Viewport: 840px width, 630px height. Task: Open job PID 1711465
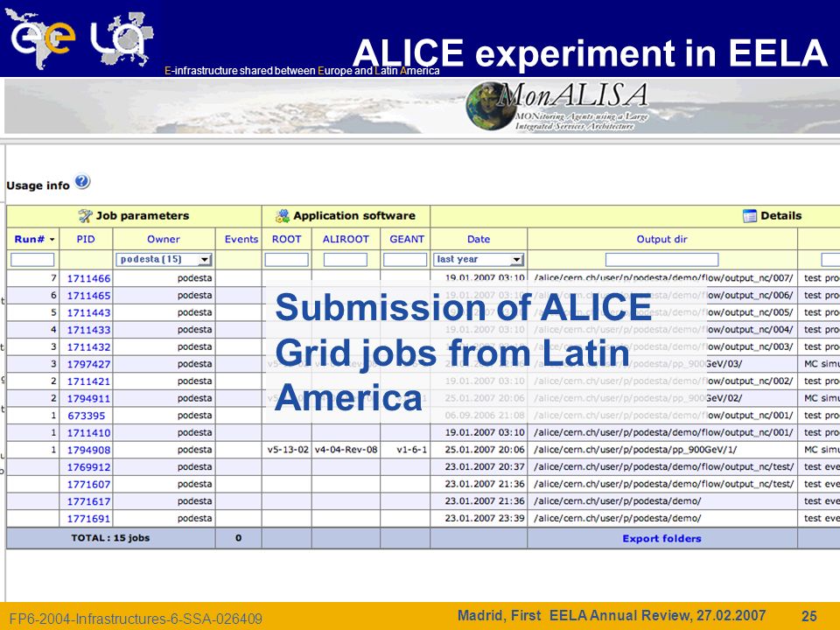point(88,295)
